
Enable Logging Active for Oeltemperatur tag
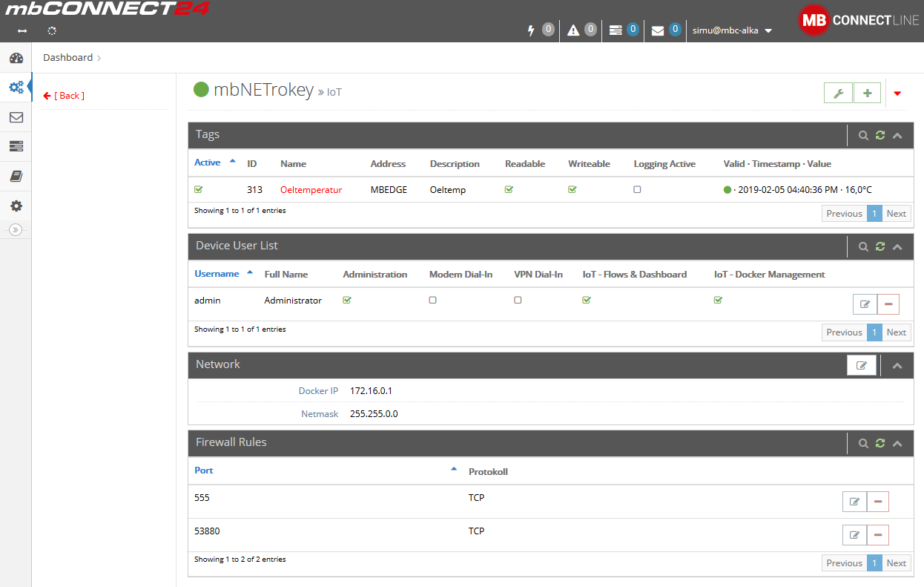pos(637,189)
